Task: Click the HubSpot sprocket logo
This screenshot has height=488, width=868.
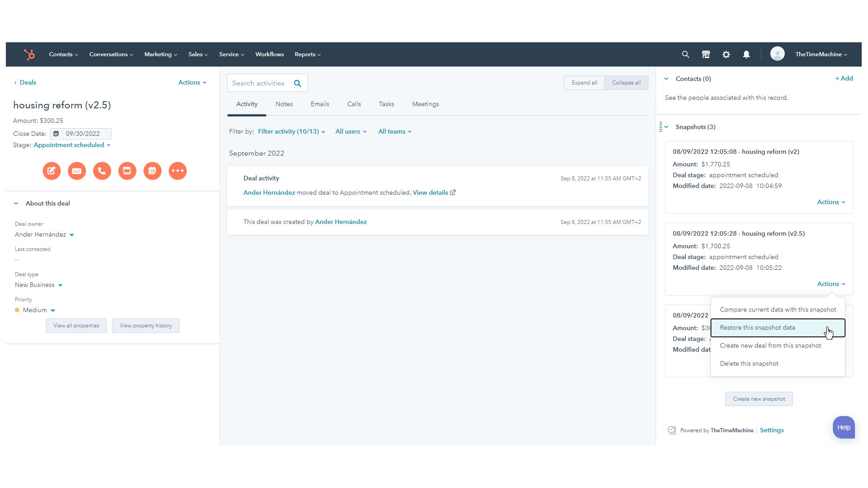Action: (x=29, y=54)
